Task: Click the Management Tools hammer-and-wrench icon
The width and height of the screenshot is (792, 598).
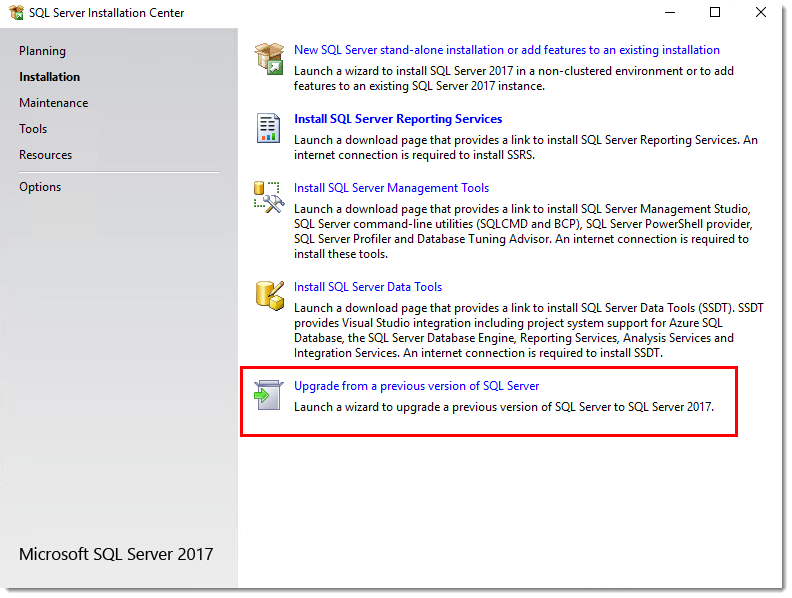Action: pyautogui.click(x=269, y=197)
